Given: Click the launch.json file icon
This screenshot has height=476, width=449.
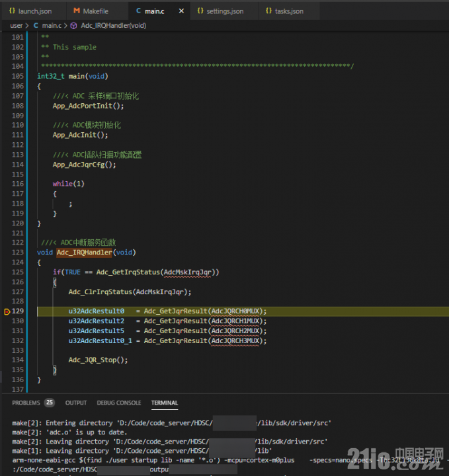Looking at the screenshot, I should [12, 11].
